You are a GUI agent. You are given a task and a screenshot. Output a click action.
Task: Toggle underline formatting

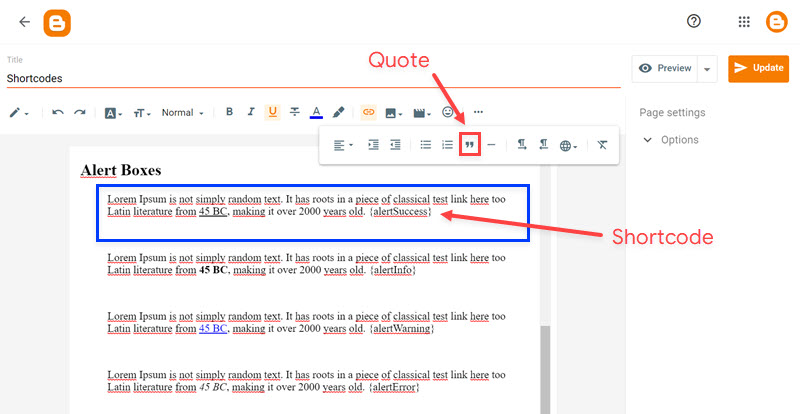coord(272,112)
